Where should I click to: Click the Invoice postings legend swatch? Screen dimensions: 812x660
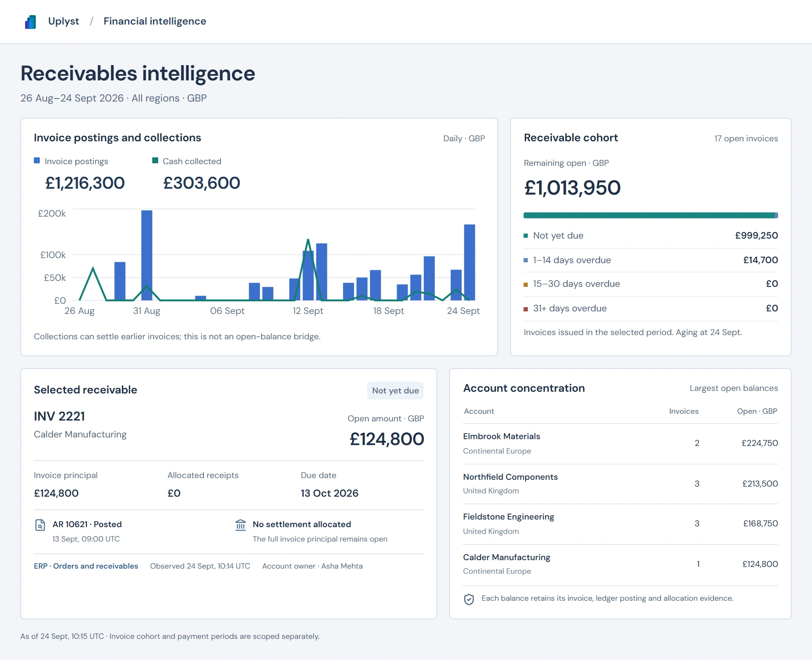pyautogui.click(x=37, y=160)
